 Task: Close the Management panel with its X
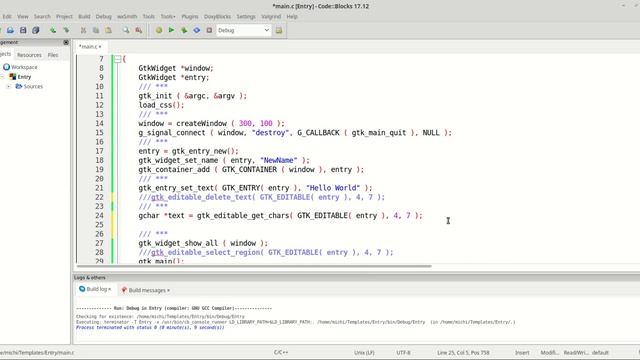coord(66,42)
